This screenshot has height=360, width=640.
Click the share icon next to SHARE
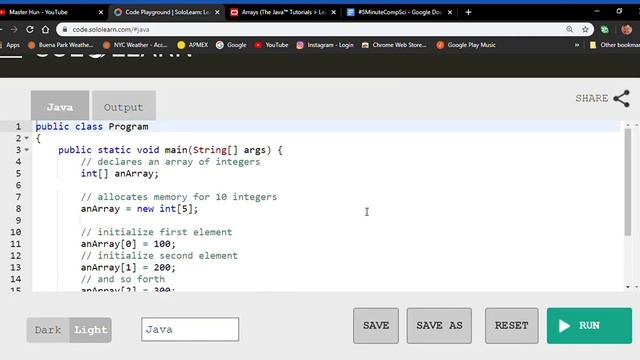tap(621, 98)
